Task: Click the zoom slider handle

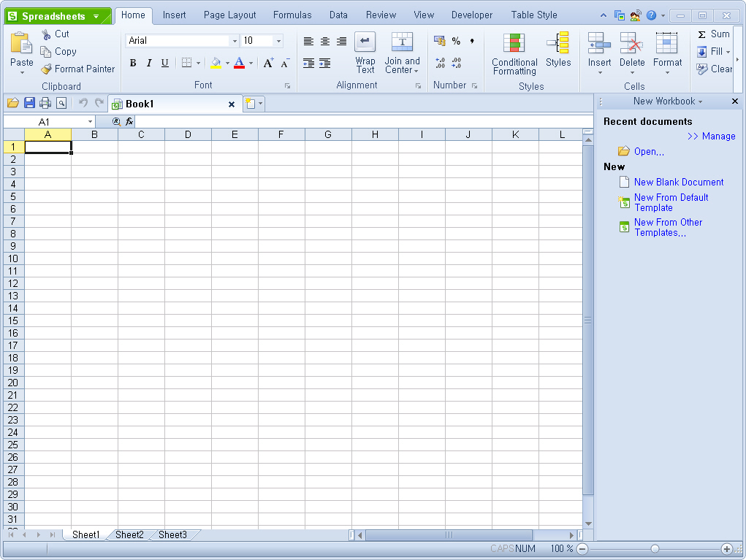Action: pos(655,548)
